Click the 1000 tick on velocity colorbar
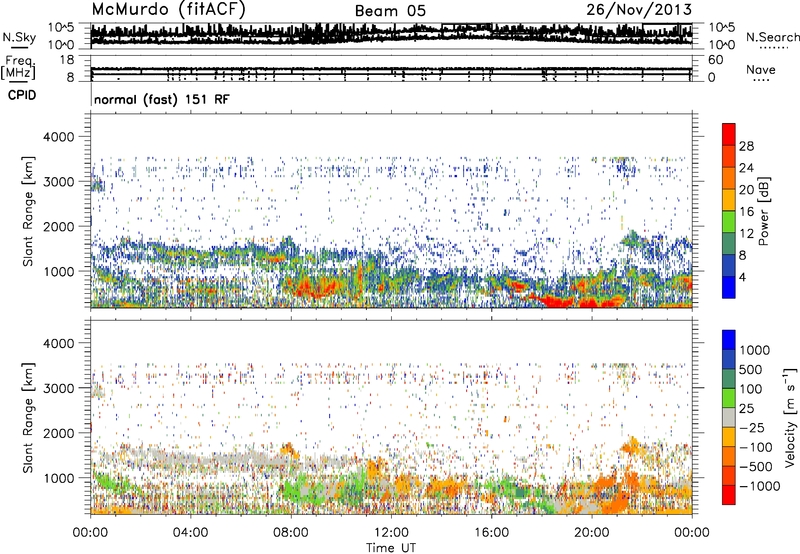This screenshot has width=800, height=554. (755, 350)
